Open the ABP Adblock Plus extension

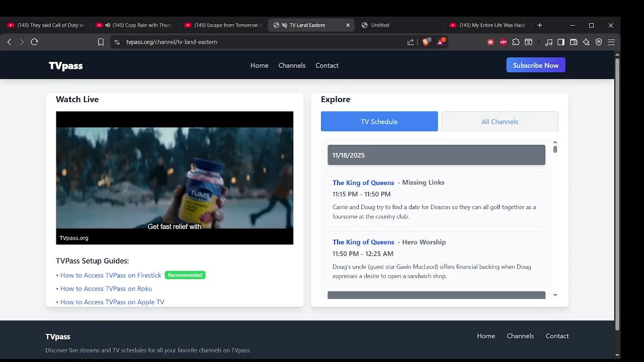[x=503, y=42]
